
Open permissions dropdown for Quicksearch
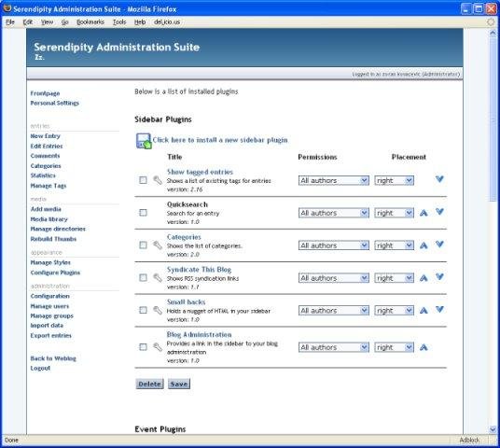[334, 213]
